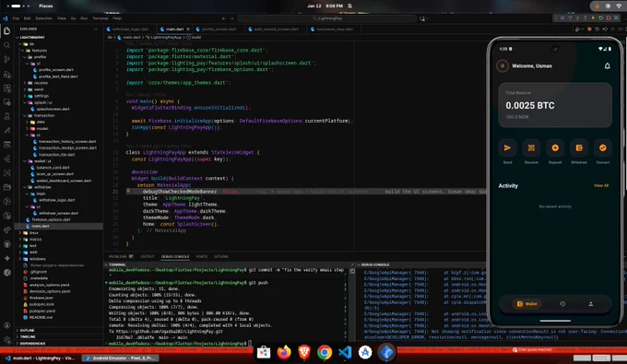This screenshot has width=627, height=364.
Task: Tap the Send icon in the emulator
Action: (x=507, y=147)
